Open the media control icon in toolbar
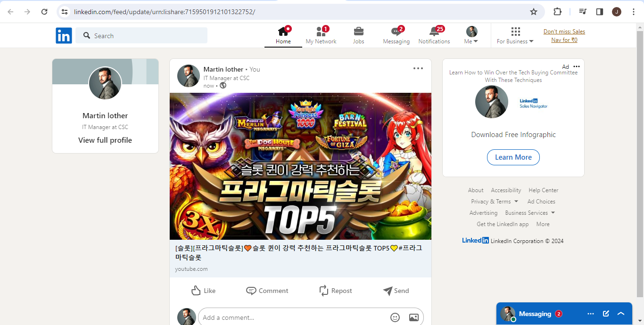The height and width of the screenshot is (325, 644). coord(583,12)
